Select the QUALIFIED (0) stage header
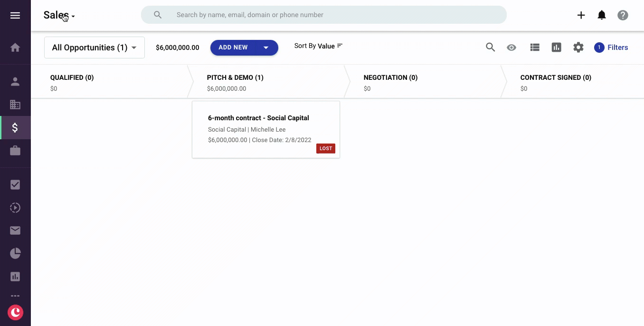Screen dimensions: 644x326 72,77
